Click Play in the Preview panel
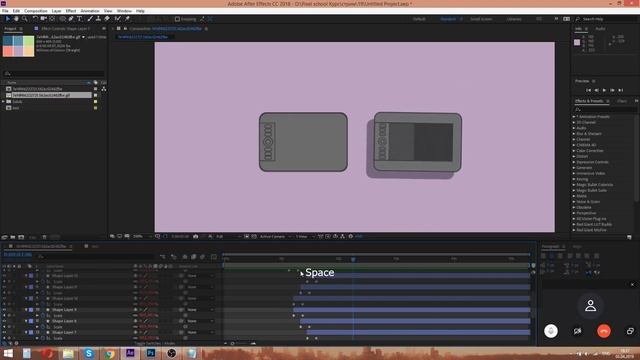The height and width of the screenshot is (360, 640). (x=604, y=90)
